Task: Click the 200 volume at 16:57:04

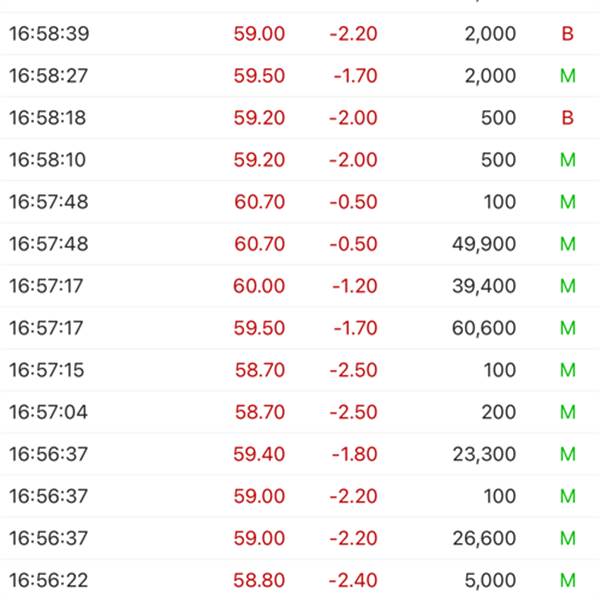Action: [498, 412]
